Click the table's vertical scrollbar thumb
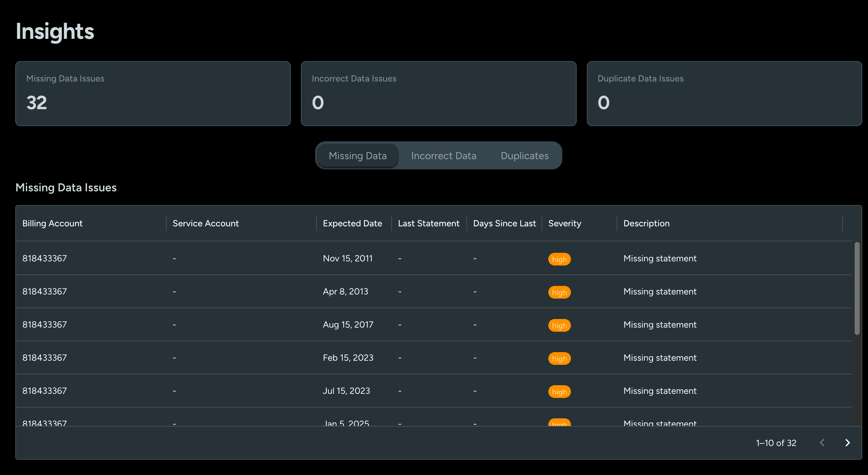The width and height of the screenshot is (868, 475). pyautogui.click(x=857, y=288)
